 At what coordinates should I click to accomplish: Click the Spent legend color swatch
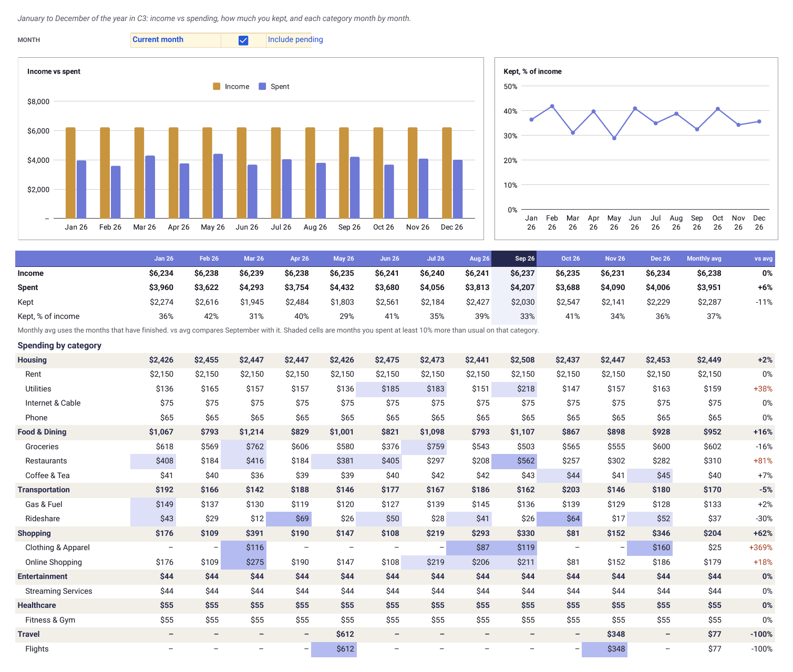tap(262, 86)
